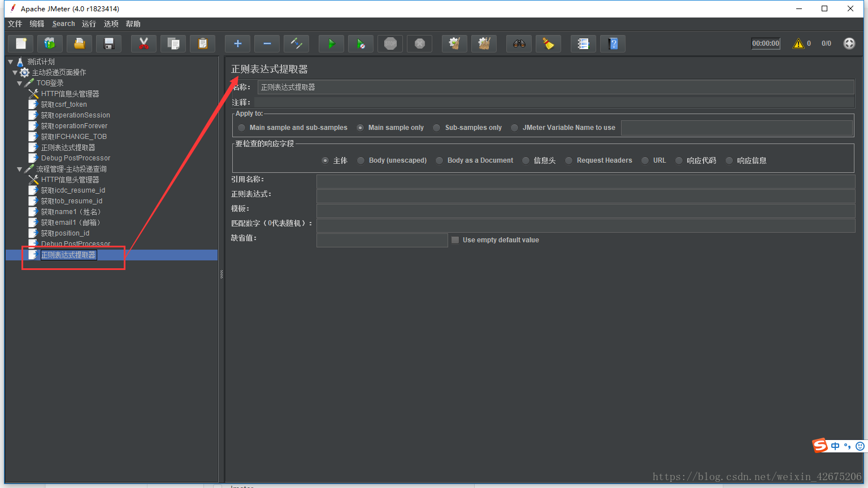Collapse the 主动投递页面操作 thread group
The image size is (868, 488).
(15, 72)
